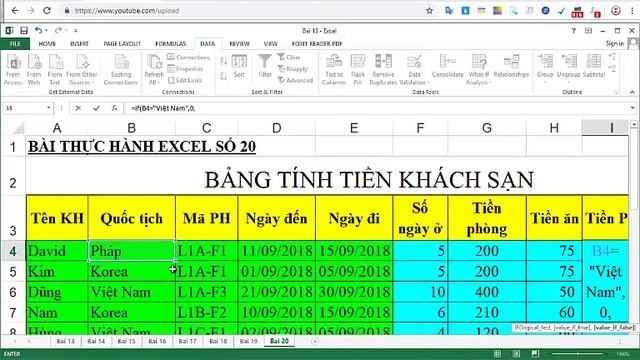Open sheet tab Bai 13
The width and height of the screenshot is (640, 360).
click(65, 341)
